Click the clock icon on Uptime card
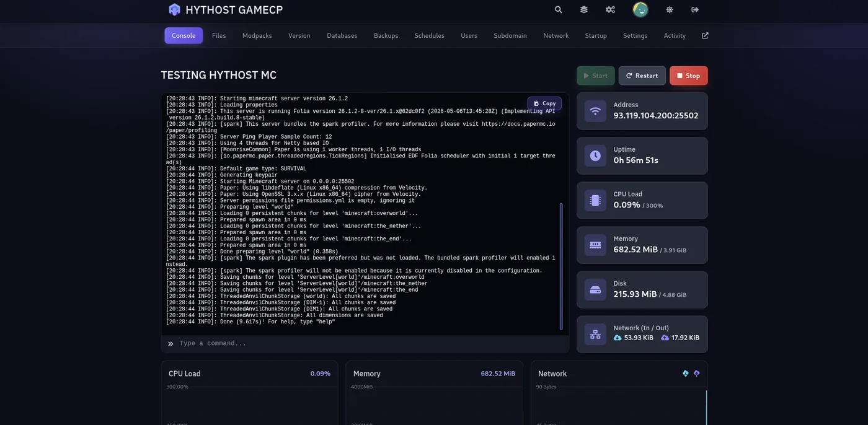 [595, 156]
